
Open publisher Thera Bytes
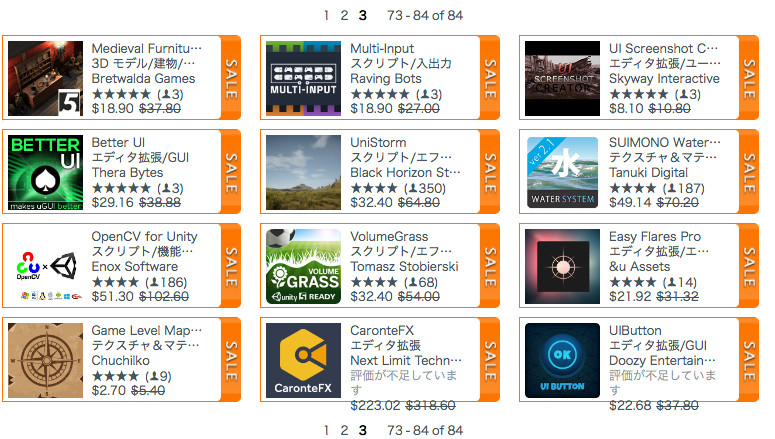click(128, 173)
